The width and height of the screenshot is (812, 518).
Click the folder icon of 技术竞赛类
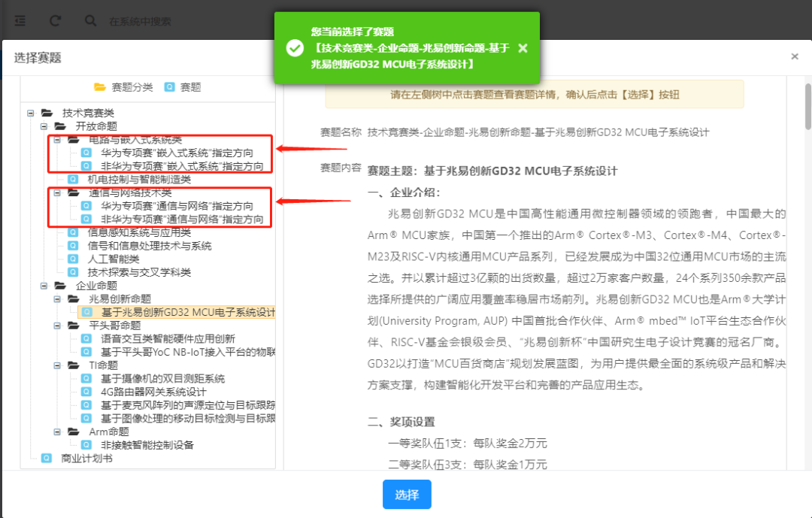47,113
